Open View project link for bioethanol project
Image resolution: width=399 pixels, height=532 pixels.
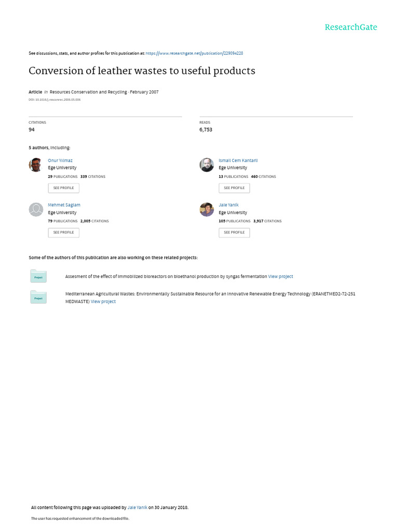coord(281,276)
